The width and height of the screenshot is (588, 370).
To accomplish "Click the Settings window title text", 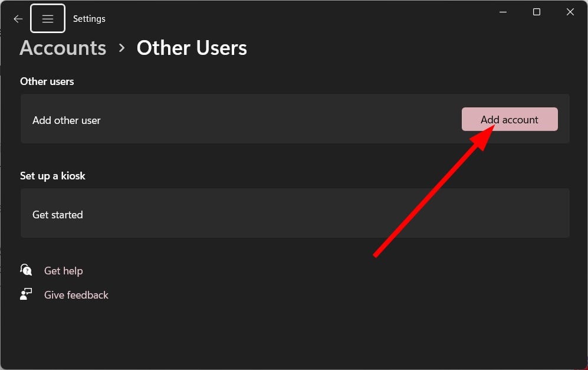I will click(89, 19).
